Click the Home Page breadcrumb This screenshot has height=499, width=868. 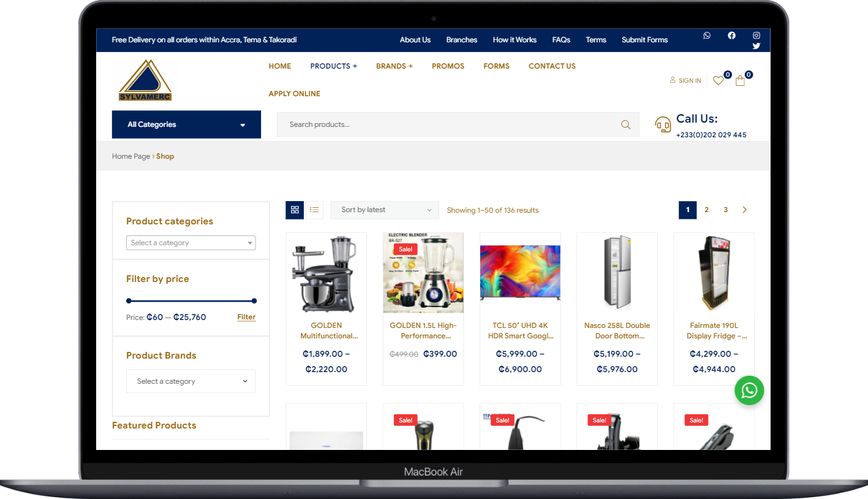tap(131, 156)
